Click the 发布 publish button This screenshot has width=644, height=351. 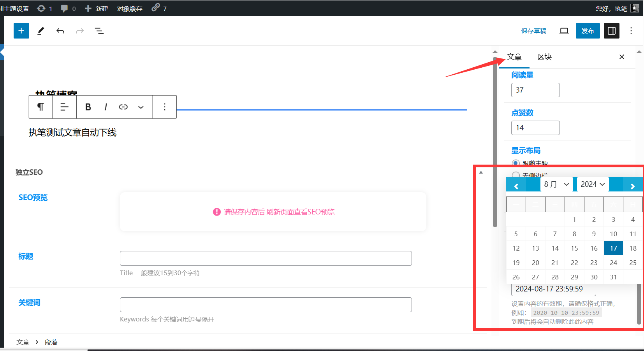[x=588, y=31]
